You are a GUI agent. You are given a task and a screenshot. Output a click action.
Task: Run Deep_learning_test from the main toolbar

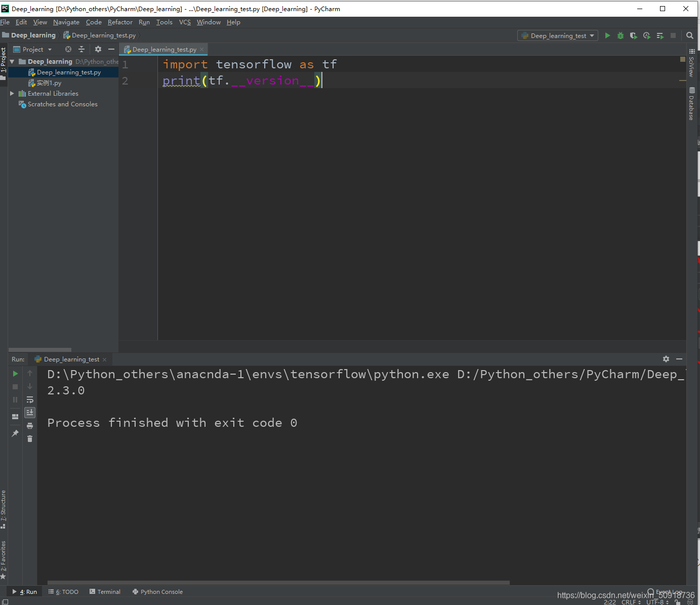(x=607, y=35)
